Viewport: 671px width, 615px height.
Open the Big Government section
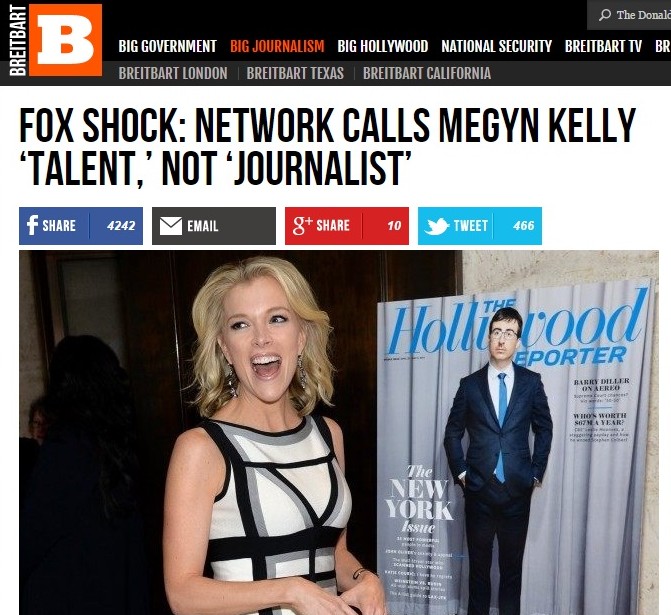[x=167, y=46]
